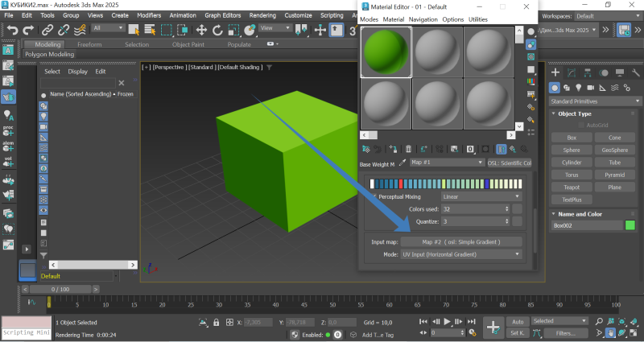Toggle Auto key mode
The width and height of the screenshot is (644, 342).
click(x=518, y=321)
